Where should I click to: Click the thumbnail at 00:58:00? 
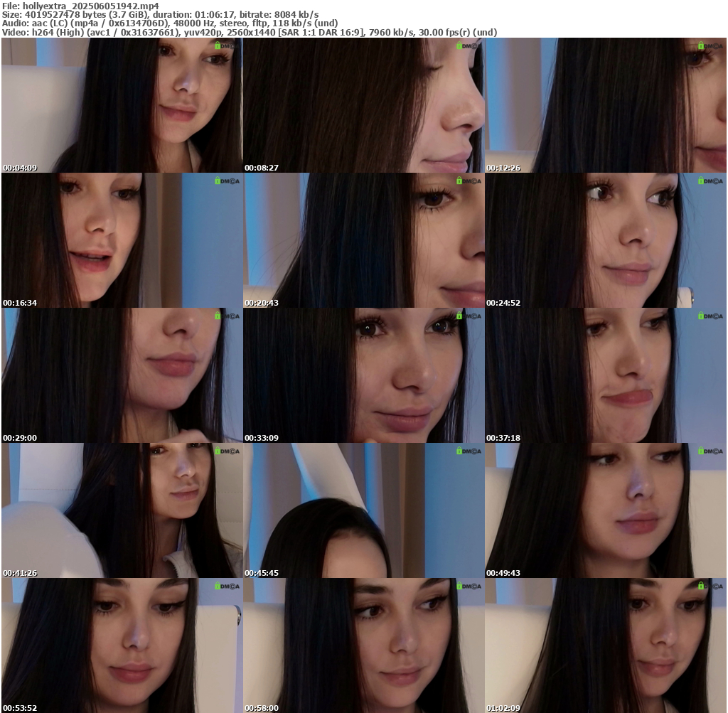(x=363, y=645)
